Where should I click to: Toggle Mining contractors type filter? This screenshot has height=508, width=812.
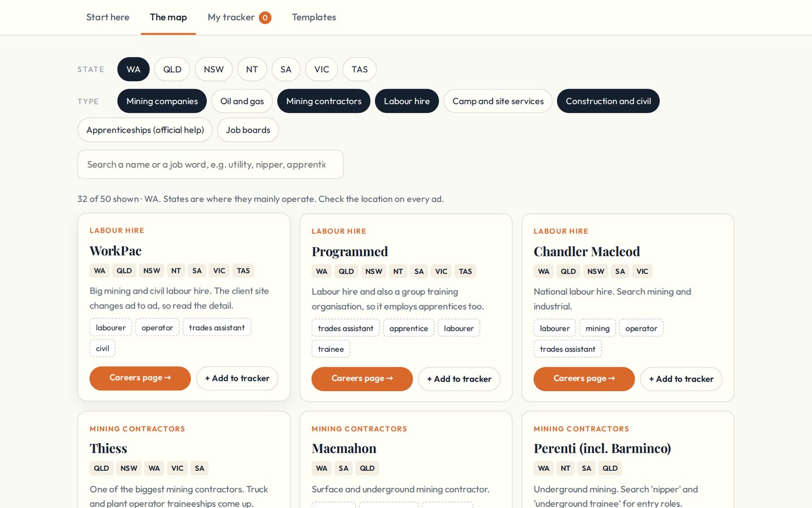click(324, 101)
